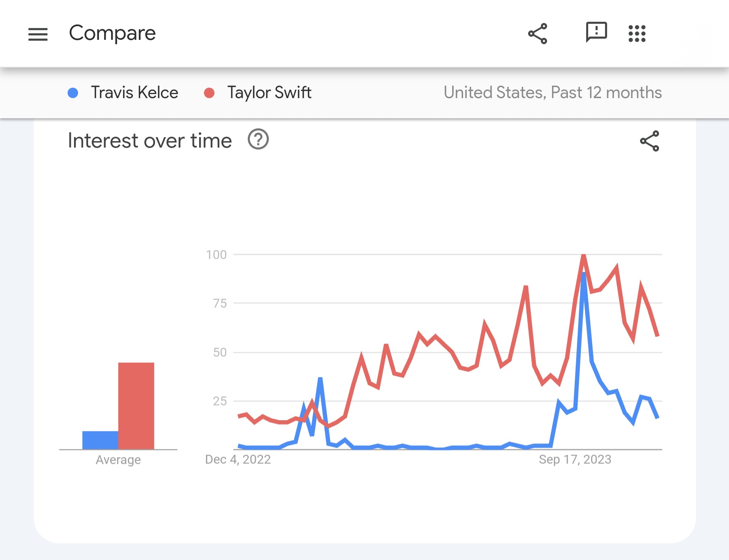Click the red Taylor Swift average bar

(136, 405)
